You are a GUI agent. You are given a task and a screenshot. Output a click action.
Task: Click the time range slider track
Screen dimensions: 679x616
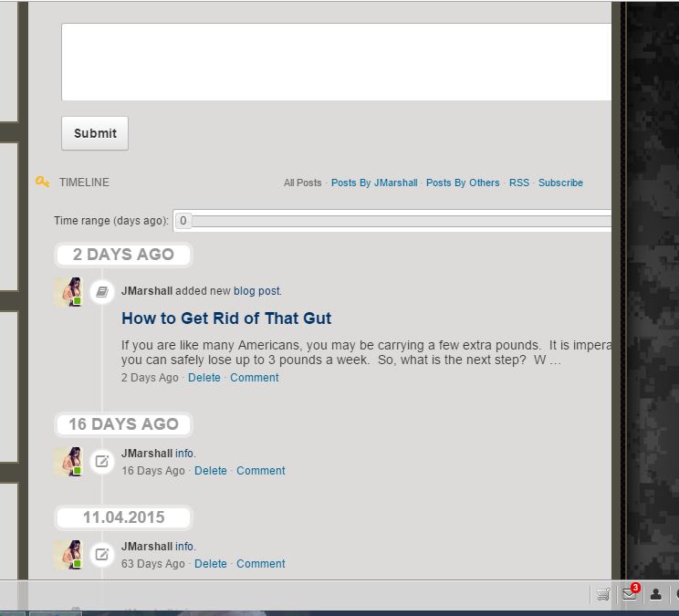[x=402, y=221]
